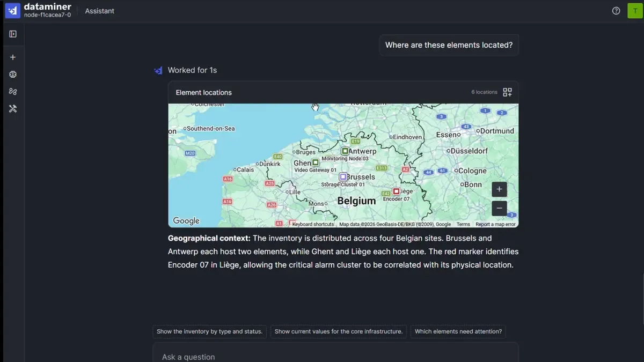This screenshot has height=362, width=644.
Task: Open map Keyboard shortcuts
Action: 313,225
